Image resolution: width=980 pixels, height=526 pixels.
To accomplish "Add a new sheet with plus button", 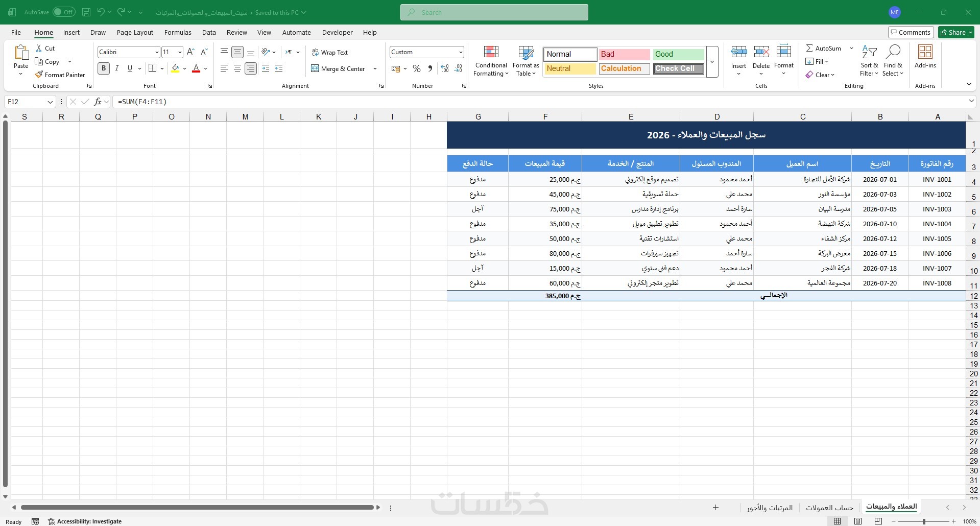I will point(715,507).
